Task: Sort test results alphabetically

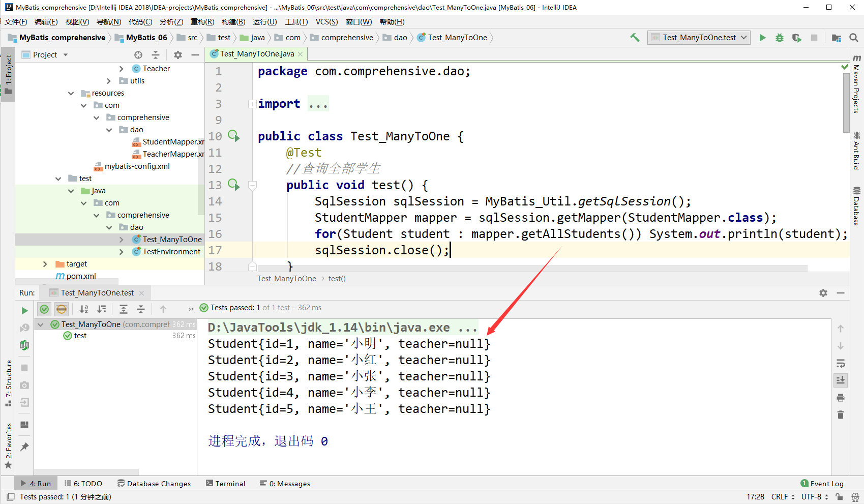Action: coord(84,309)
